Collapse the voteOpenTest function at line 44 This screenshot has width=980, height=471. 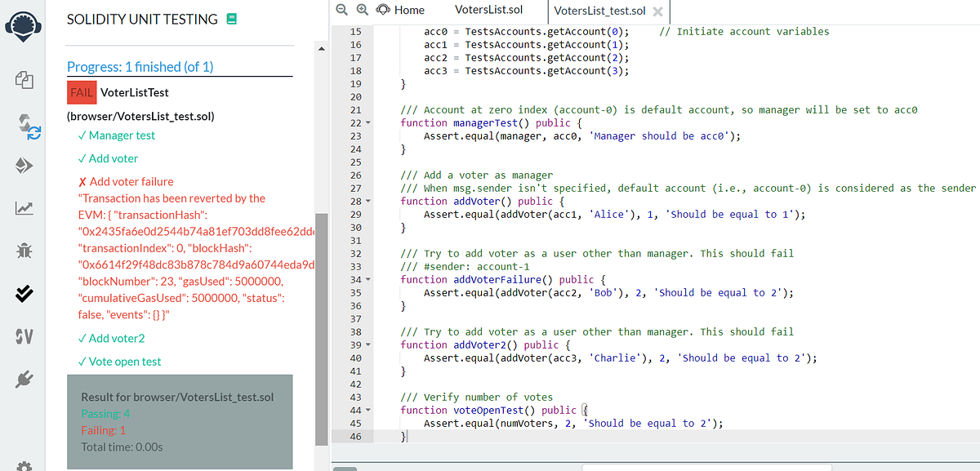(x=368, y=410)
